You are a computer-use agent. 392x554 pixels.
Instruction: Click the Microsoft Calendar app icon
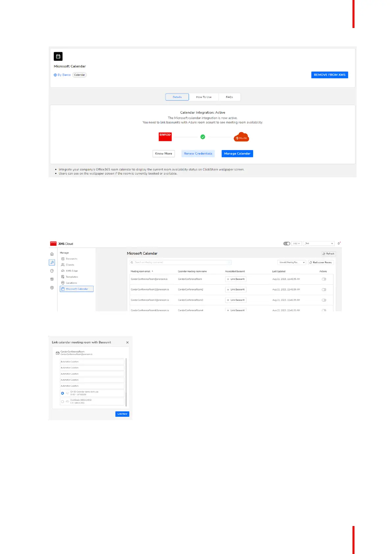tap(58, 56)
